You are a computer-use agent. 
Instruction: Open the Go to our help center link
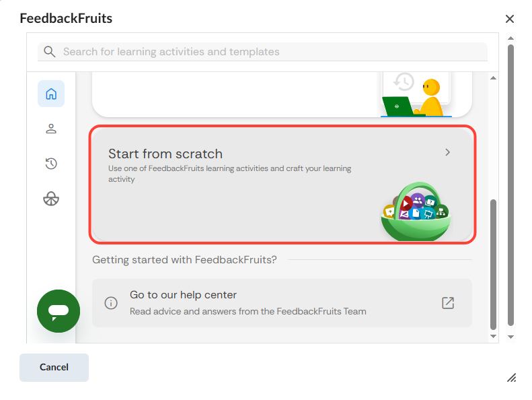tap(183, 295)
